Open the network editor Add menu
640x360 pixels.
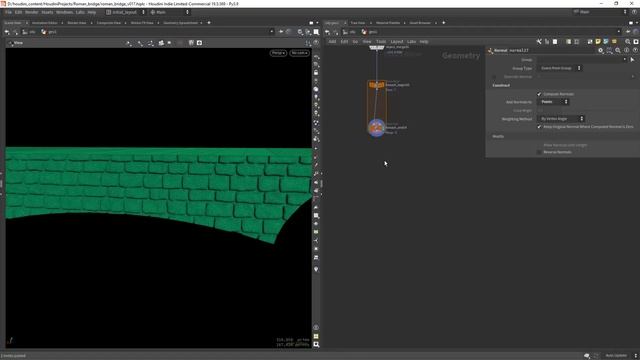coord(332,42)
